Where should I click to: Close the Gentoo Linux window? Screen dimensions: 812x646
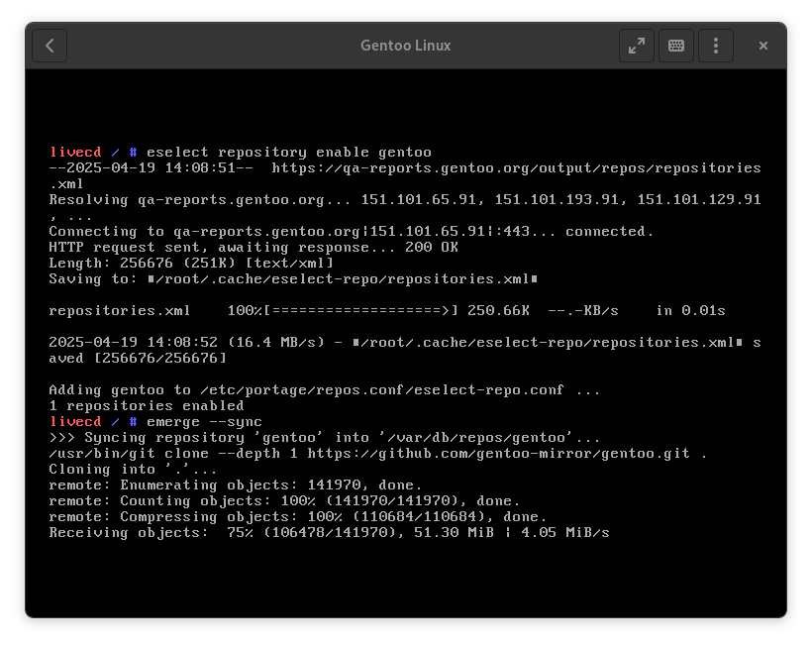click(x=762, y=46)
